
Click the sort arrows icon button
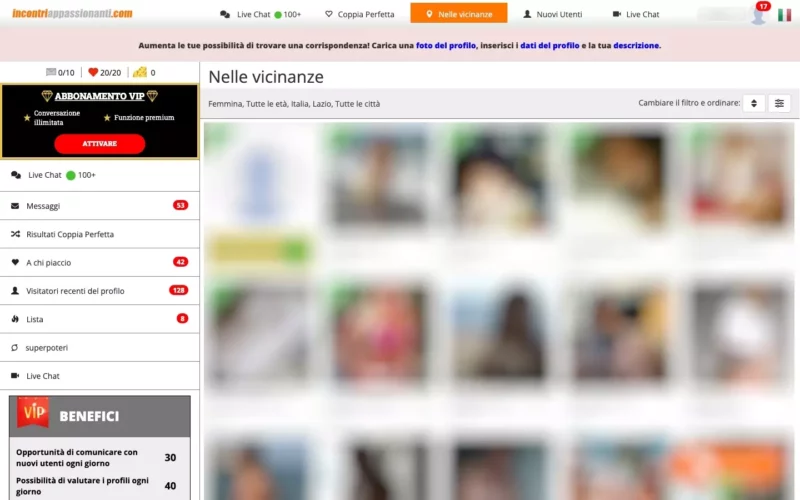[x=754, y=103]
